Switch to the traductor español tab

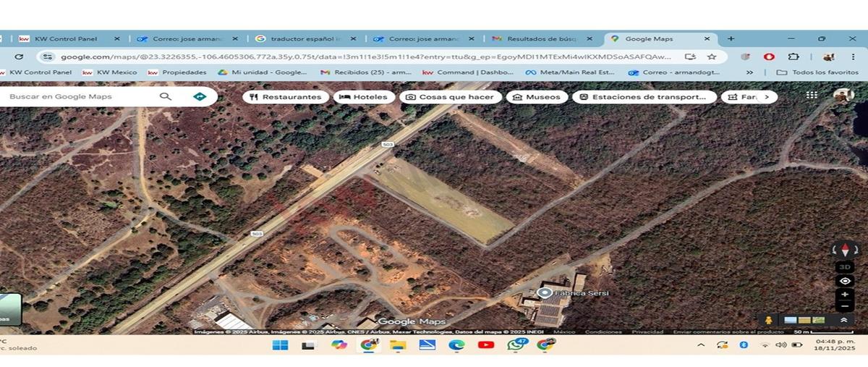[302, 39]
